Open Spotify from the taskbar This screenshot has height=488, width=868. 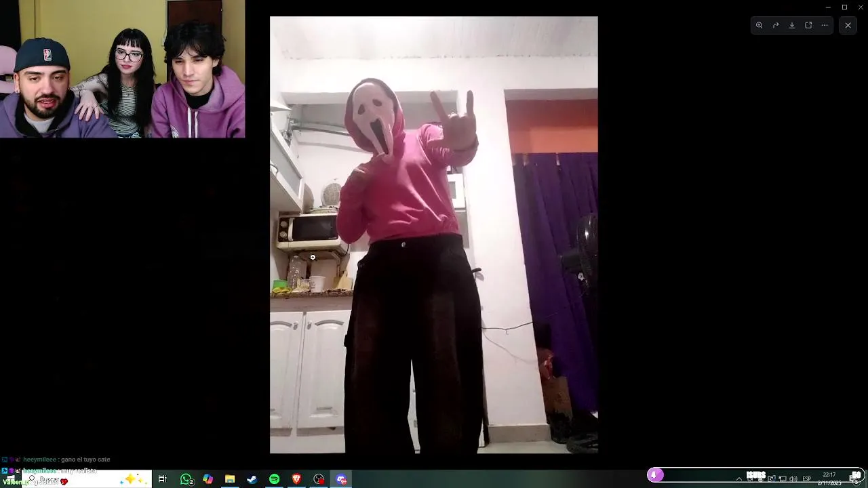pos(274,479)
